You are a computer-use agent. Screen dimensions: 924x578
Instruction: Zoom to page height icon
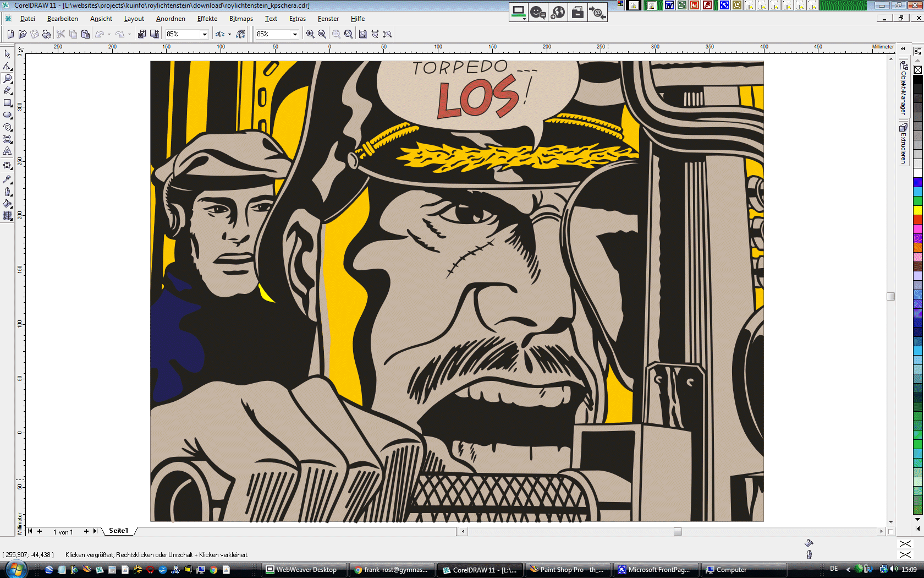pyautogui.click(x=387, y=34)
